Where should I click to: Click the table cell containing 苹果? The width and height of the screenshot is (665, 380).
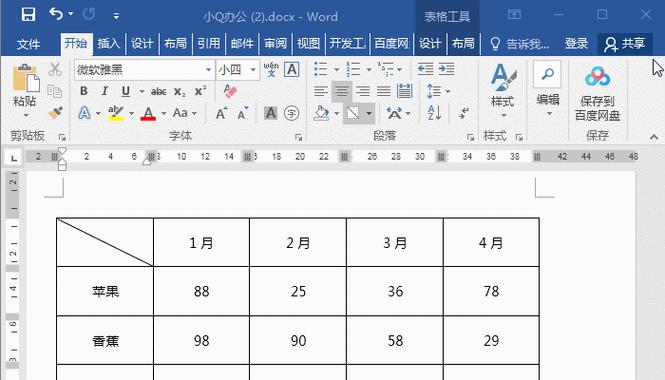coord(105,291)
